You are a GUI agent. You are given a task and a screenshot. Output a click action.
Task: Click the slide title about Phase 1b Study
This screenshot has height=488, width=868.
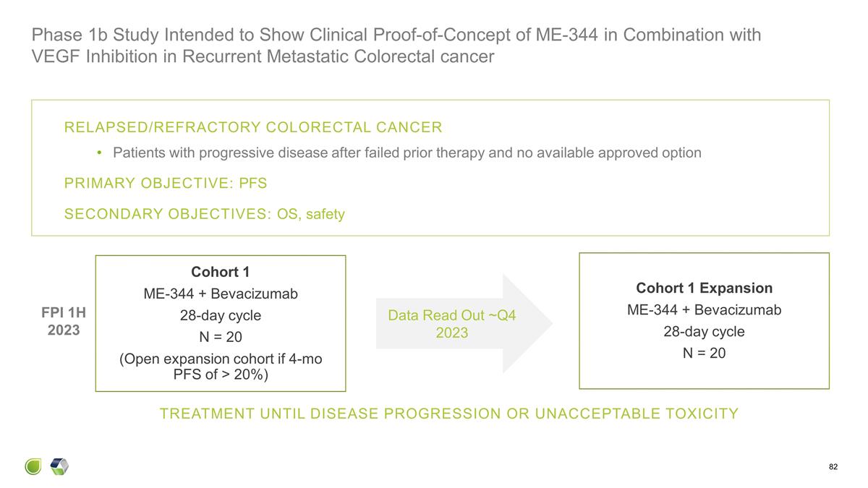[x=396, y=46]
